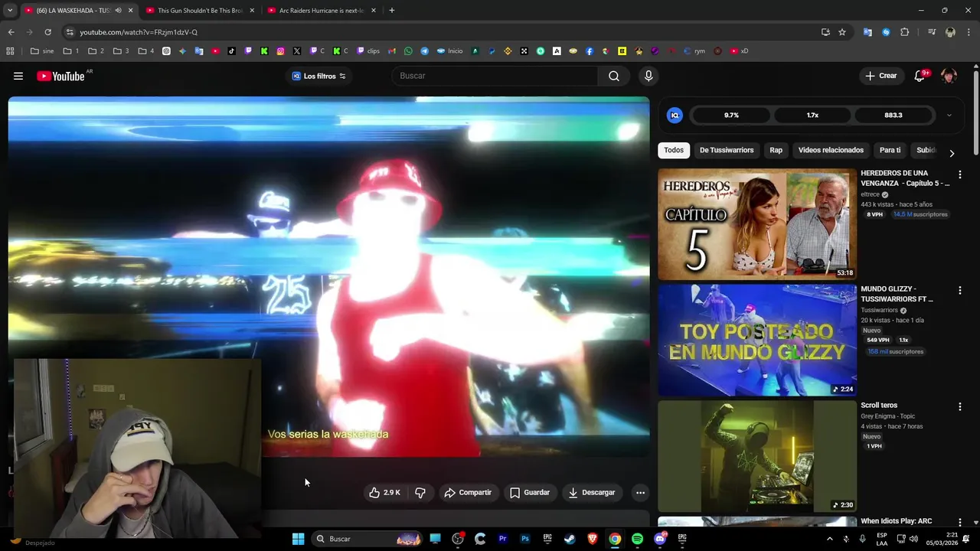Open Brave browser from the taskbar
Image resolution: width=980 pixels, height=551 pixels.
(592, 539)
